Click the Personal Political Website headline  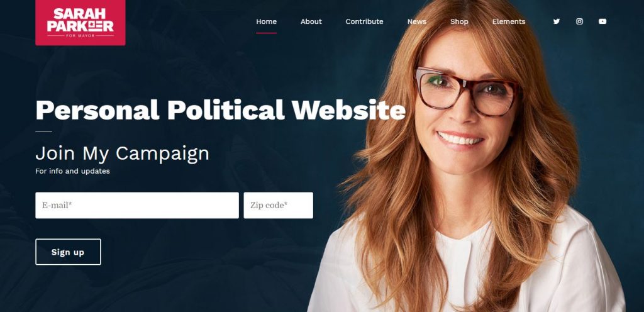point(221,110)
